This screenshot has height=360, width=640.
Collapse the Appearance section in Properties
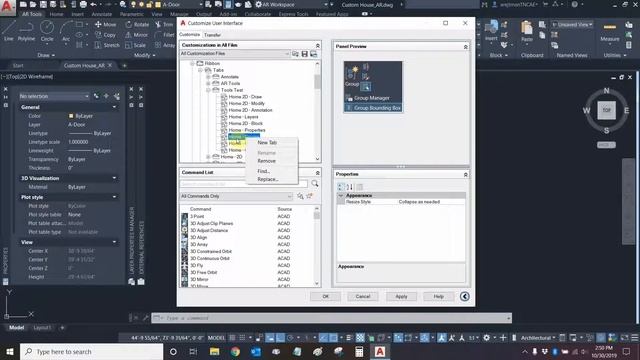[341, 196]
